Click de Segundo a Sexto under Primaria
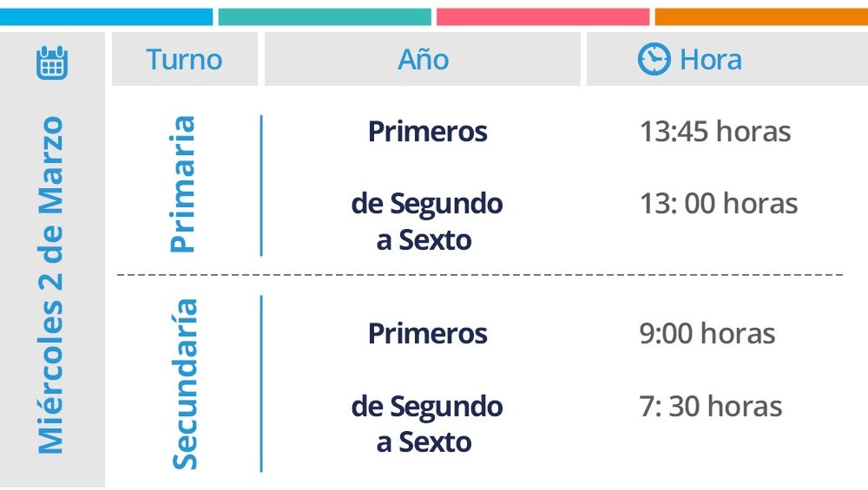This screenshot has width=868, height=490. (427, 221)
